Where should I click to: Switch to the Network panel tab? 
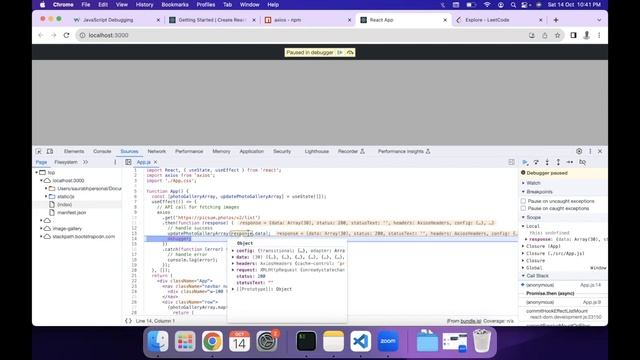click(157, 151)
